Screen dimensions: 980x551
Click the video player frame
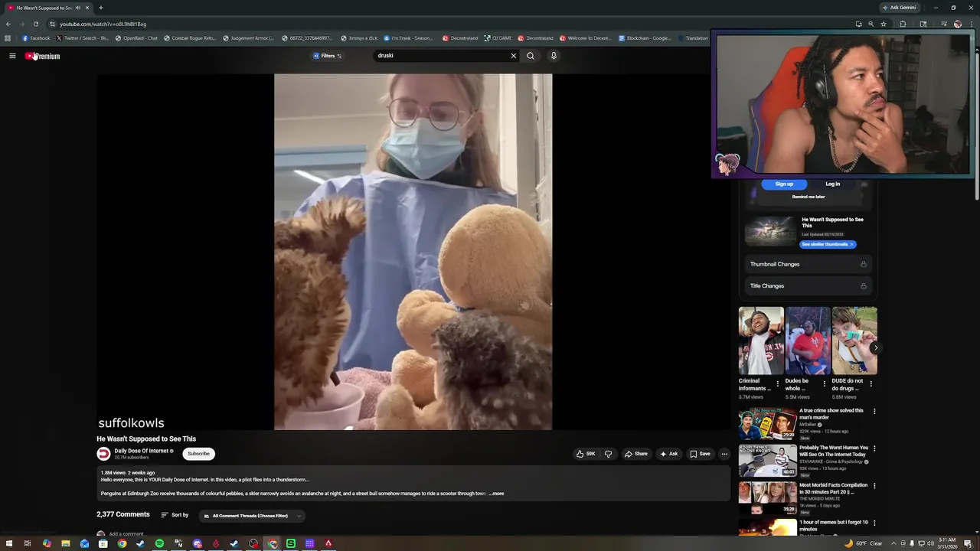pos(413,252)
